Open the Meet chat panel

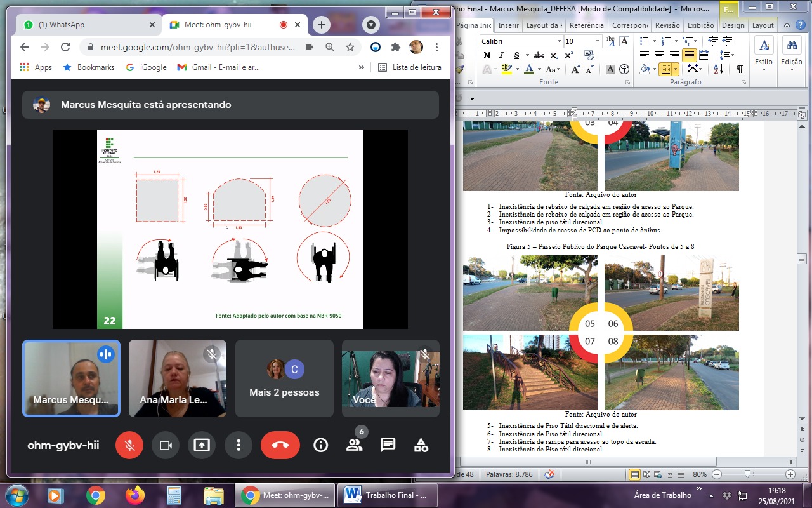(388, 445)
